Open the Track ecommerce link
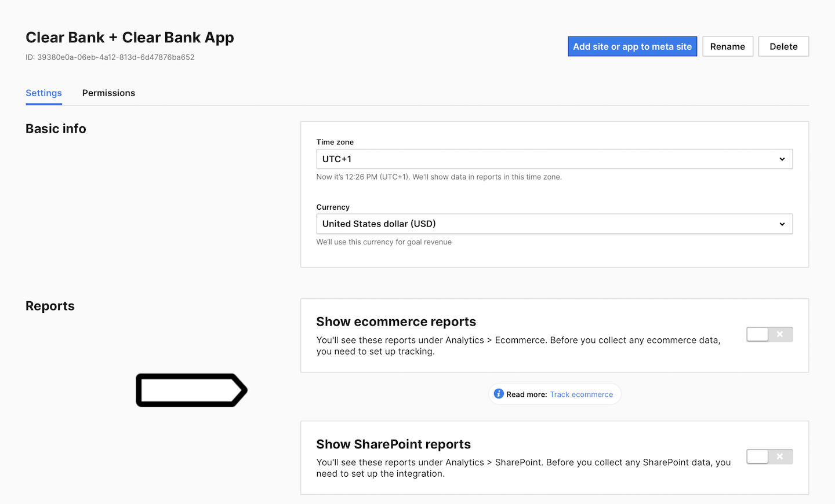 point(581,395)
